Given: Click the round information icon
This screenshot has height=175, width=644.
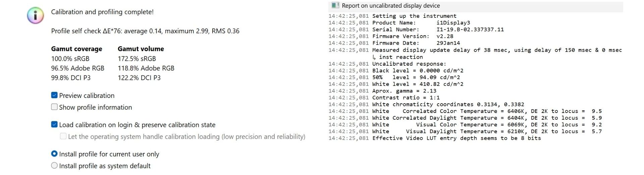Looking at the screenshot, I should [35, 15].
